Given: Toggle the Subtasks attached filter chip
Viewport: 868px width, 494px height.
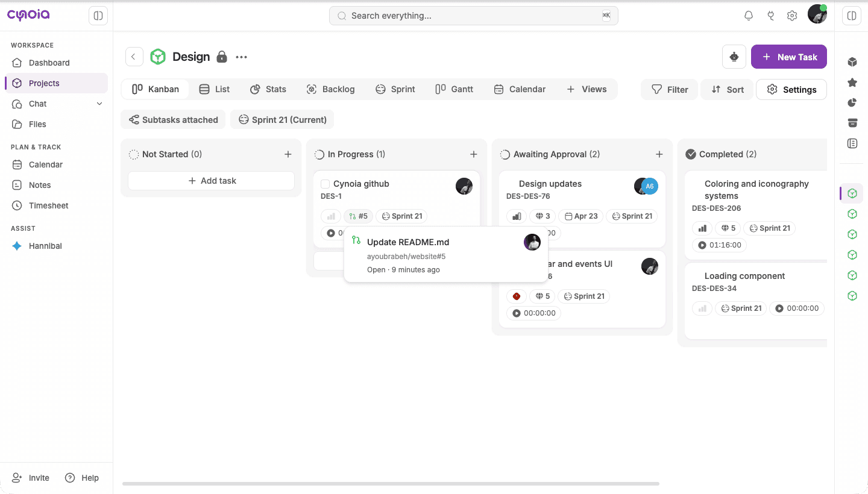Looking at the screenshot, I should tap(173, 119).
